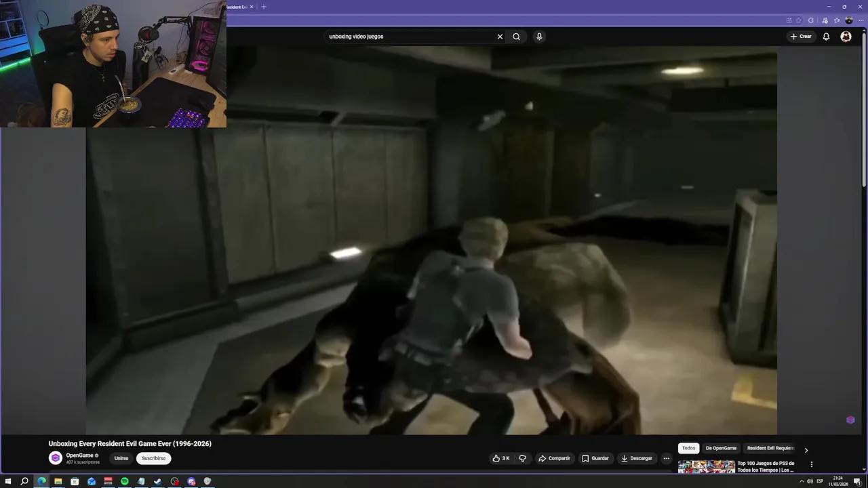The height and width of the screenshot is (488, 868).
Task: Open YouTube account avatar menu
Action: 846,37
